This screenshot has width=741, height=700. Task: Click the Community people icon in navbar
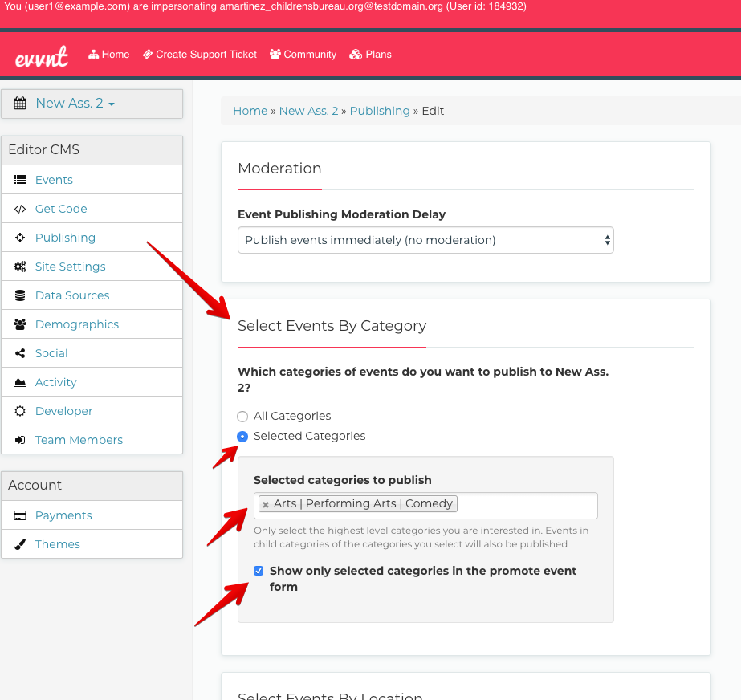pos(275,55)
